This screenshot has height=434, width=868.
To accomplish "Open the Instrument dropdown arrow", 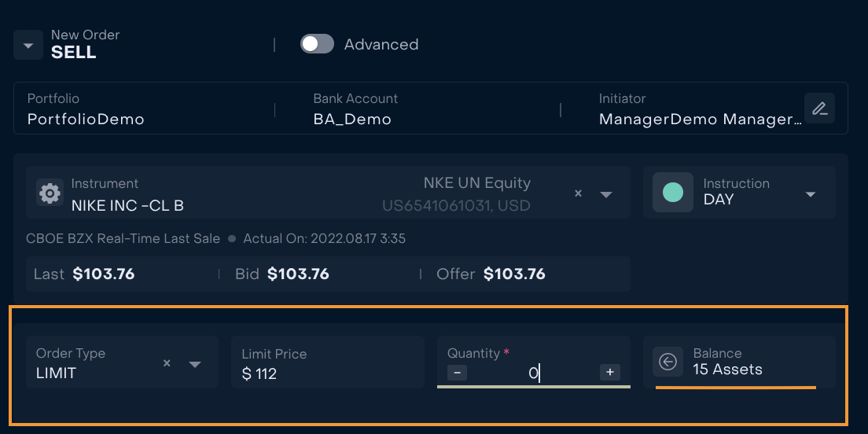I will point(606,194).
